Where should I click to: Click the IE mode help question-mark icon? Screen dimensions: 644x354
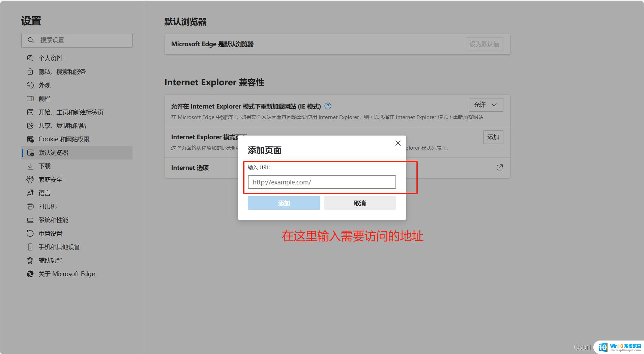(x=328, y=106)
